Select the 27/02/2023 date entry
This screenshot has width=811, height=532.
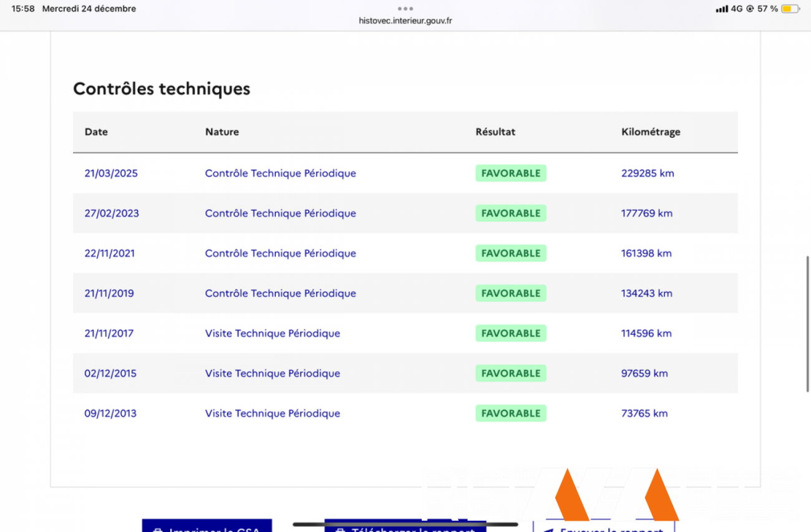[x=112, y=213]
